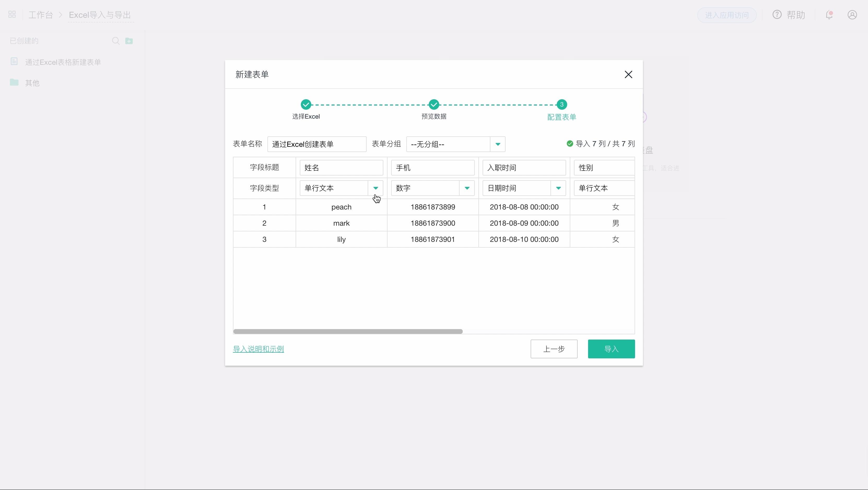The image size is (868, 490).
Task: Click the 预览数据 step label
Action: click(434, 116)
